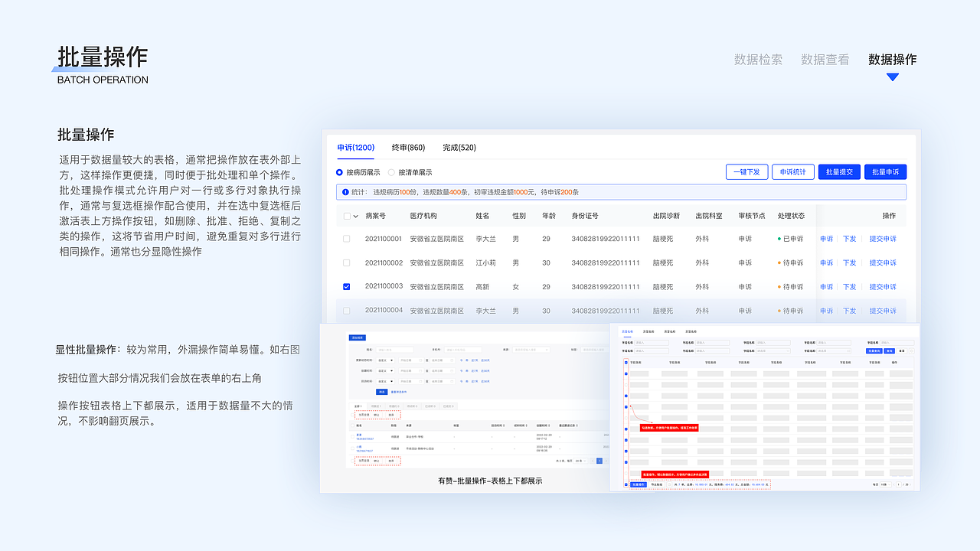Open the 数据查看 navigation item
The width and height of the screenshot is (980, 551).
click(x=825, y=60)
